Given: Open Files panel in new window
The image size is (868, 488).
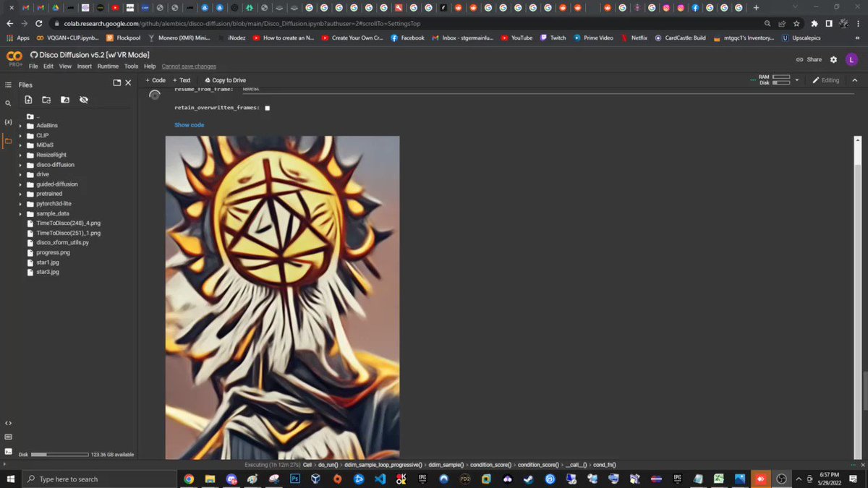Looking at the screenshot, I should click(117, 83).
